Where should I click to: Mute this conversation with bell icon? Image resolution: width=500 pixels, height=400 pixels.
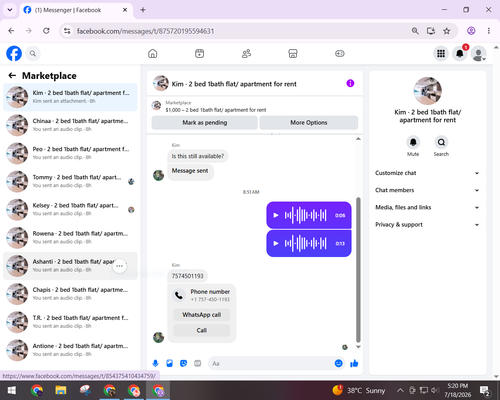(x=413, y=142)
